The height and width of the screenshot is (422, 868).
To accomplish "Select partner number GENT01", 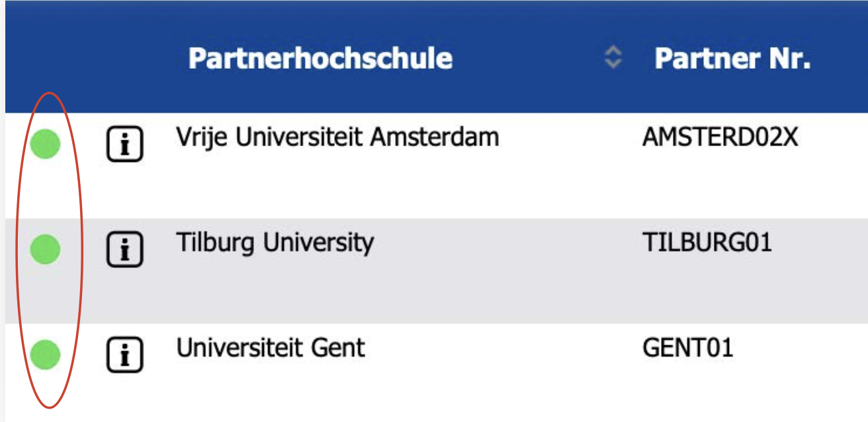I will point(687,347).
